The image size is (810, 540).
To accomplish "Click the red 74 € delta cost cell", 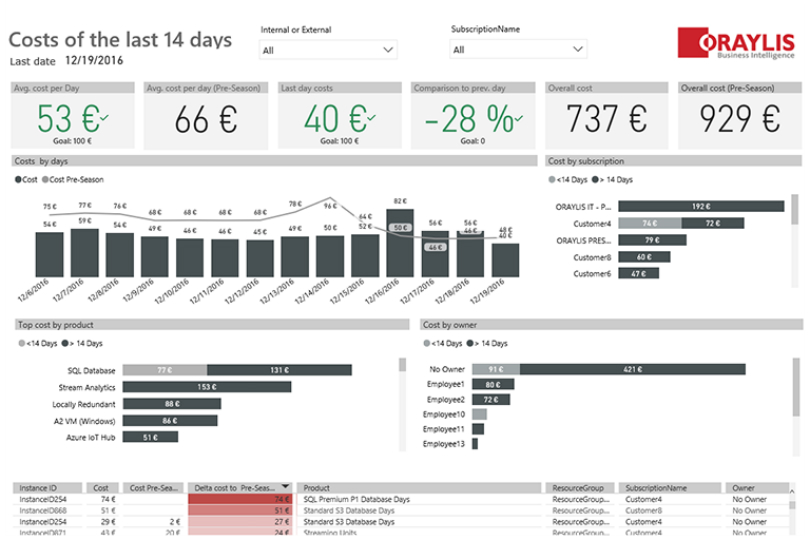I will pos(240,499).
